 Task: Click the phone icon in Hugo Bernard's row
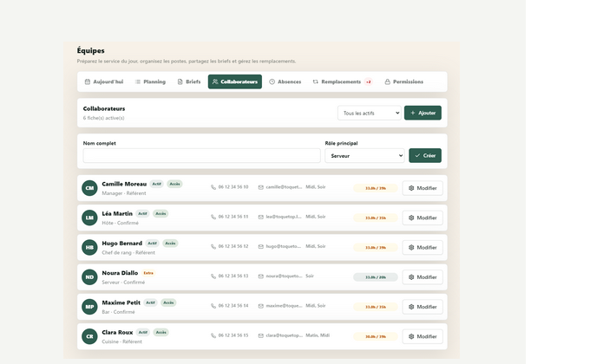pyautogui.click(x=213, y=247)
